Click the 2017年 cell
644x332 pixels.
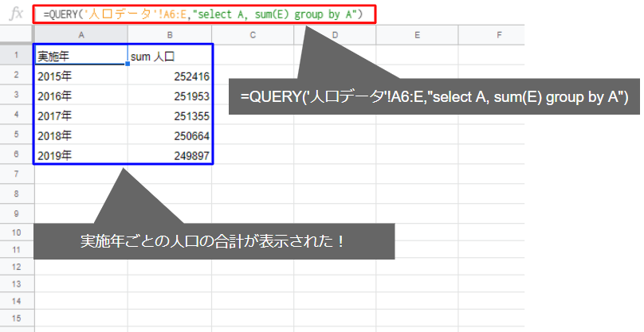tap(81, 115)
